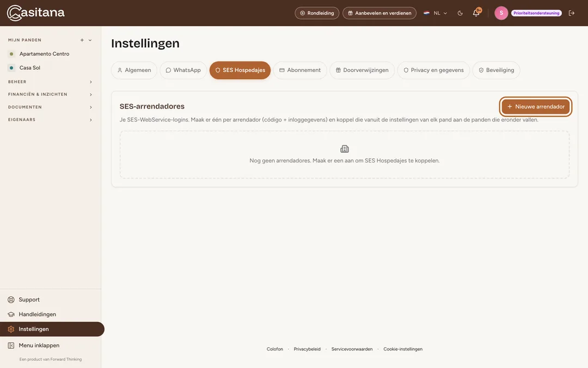The image size is (588, 368).
Task: Click the Instellingen page heading
Action: coord(145,44)
